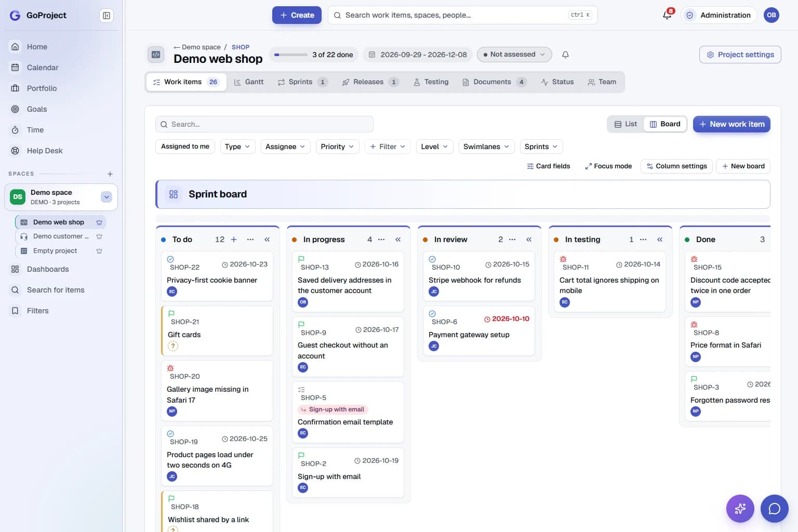Click the project subscribe bell icon
This screenshot has width=798, height=532.
(x=566, y=55)
